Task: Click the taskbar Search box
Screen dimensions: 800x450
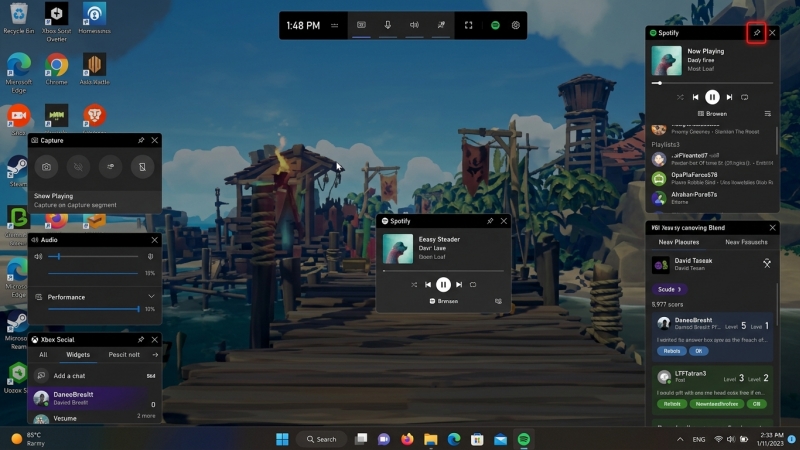Action: (321, 439)
